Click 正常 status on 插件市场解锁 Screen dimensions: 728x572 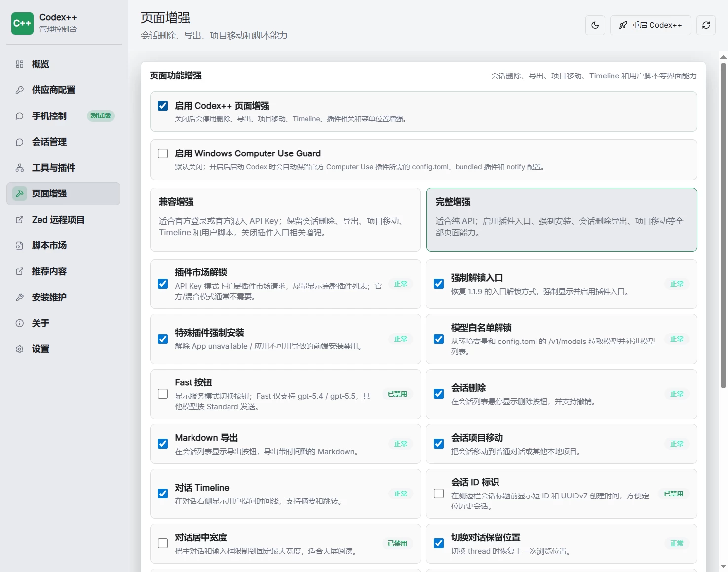click(401, 284)
